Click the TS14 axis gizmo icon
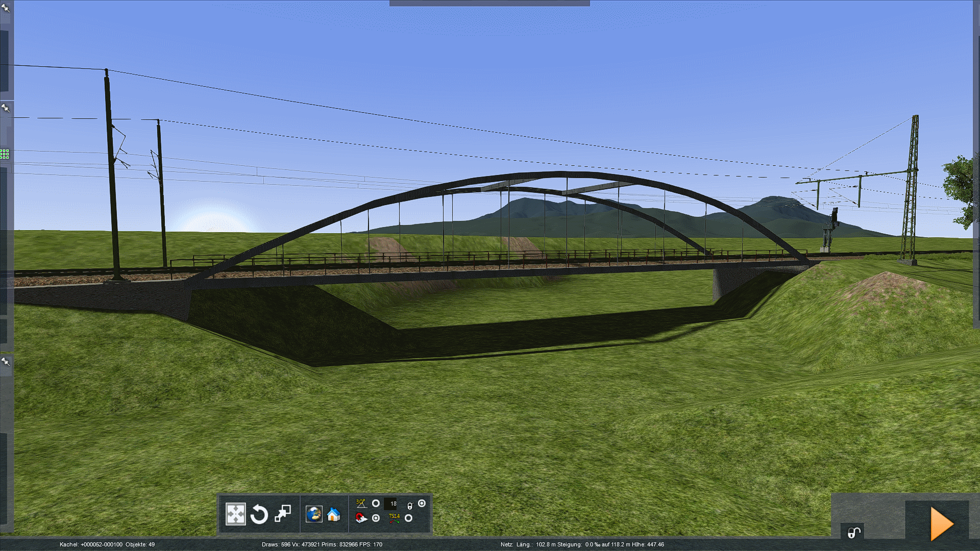 coord(394,518)
